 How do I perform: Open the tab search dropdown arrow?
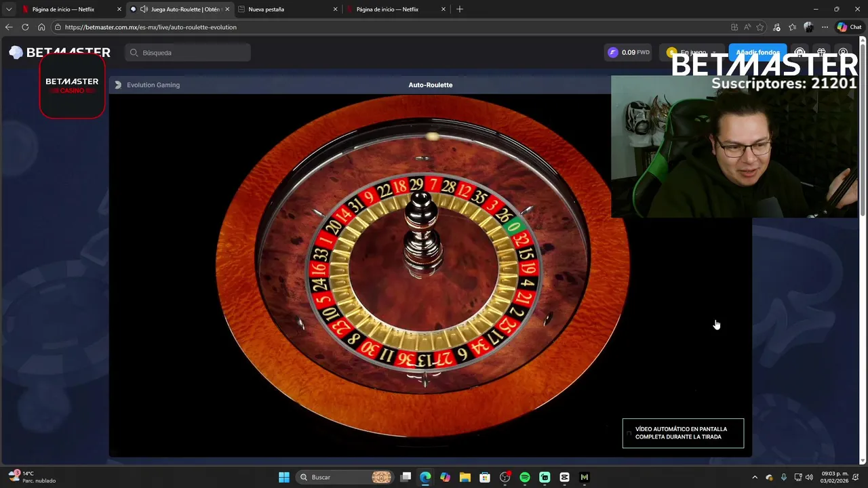[x=8, y=9]
